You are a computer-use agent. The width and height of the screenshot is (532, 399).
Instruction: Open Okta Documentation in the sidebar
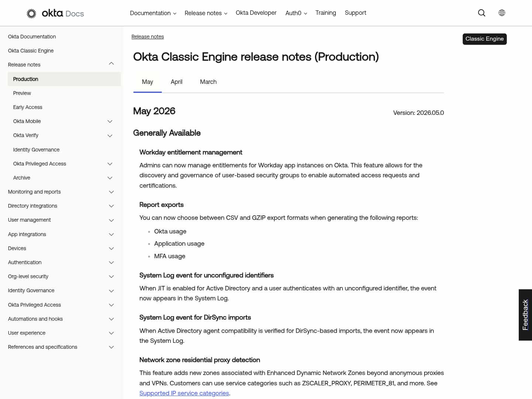tap(32, 37)
